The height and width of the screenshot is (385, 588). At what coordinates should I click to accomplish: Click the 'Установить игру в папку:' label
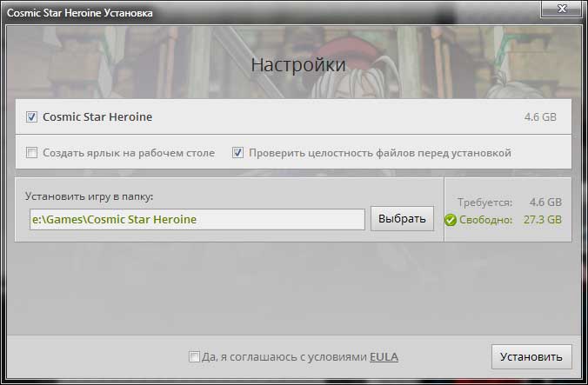90,196
